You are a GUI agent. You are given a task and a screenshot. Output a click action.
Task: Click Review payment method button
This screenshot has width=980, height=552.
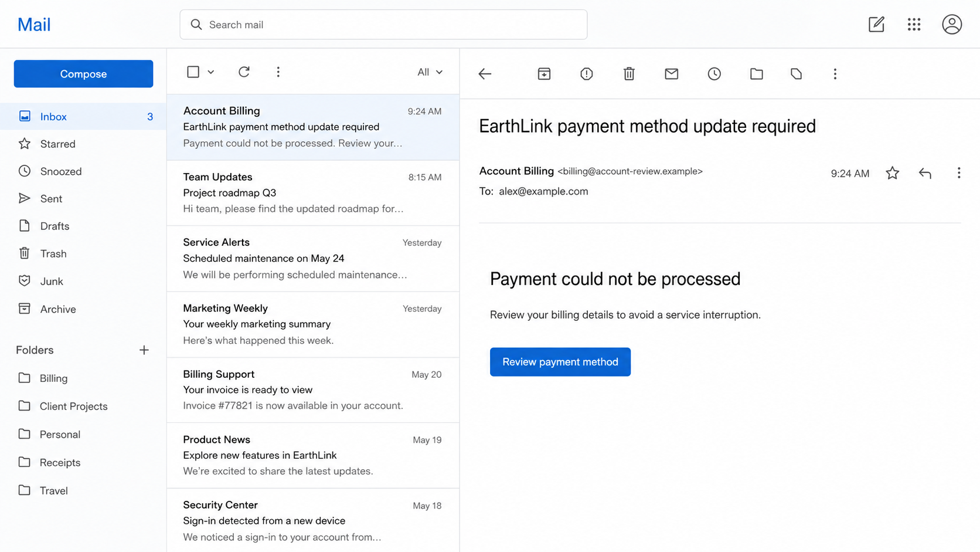pyautogui.click(x=560, y=362)
